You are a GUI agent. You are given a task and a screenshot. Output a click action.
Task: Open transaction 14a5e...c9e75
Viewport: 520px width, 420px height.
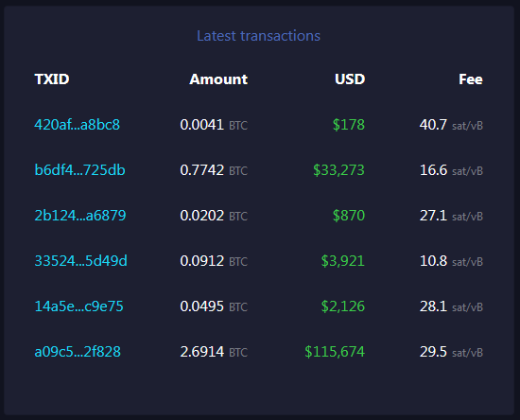tap(78, 306)
